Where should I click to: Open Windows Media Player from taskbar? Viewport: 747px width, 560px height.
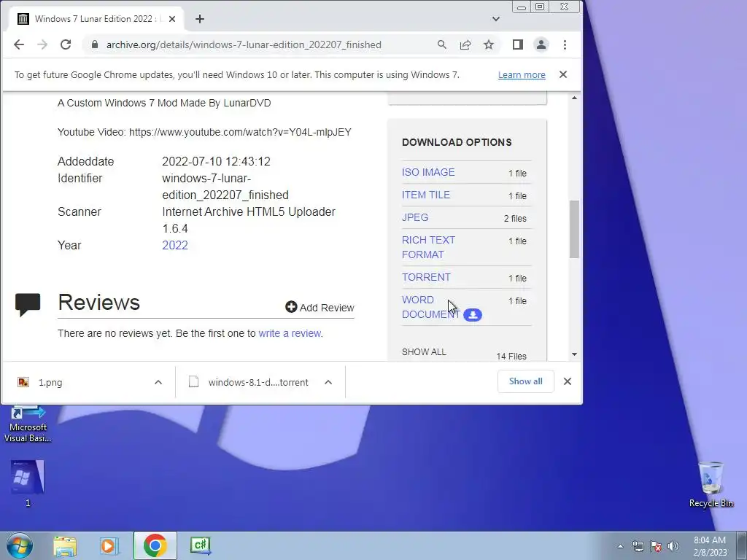point(109,546)
